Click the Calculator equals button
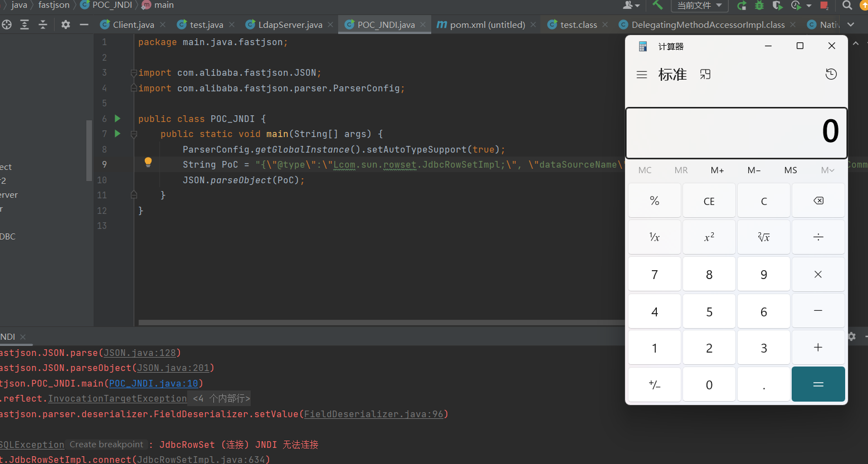This screenshot has width=868, height=464. pos(818,384)
